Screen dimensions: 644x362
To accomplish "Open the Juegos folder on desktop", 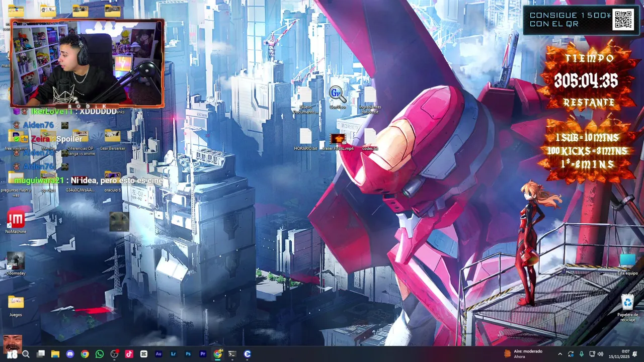I will pyautogui.click(x=16, y=305).
